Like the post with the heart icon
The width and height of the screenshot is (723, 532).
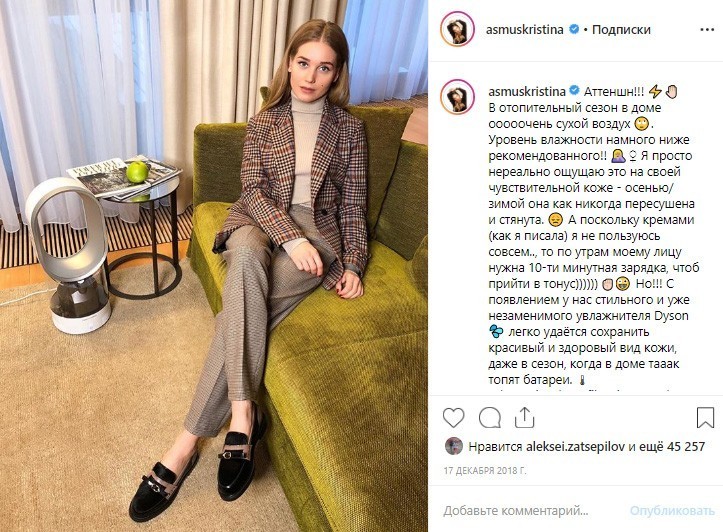(453, 418)
